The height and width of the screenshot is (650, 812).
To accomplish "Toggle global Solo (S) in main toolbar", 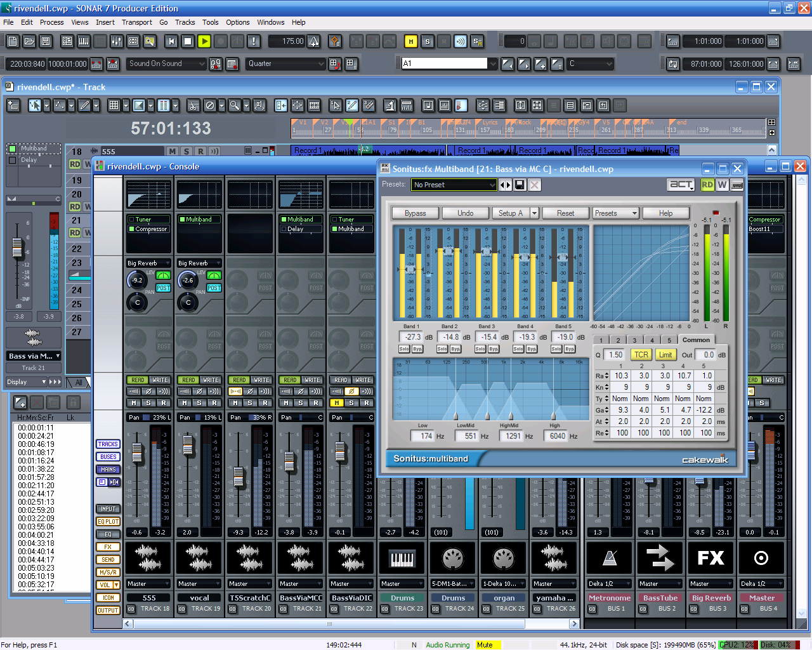I will pos(428,41).
